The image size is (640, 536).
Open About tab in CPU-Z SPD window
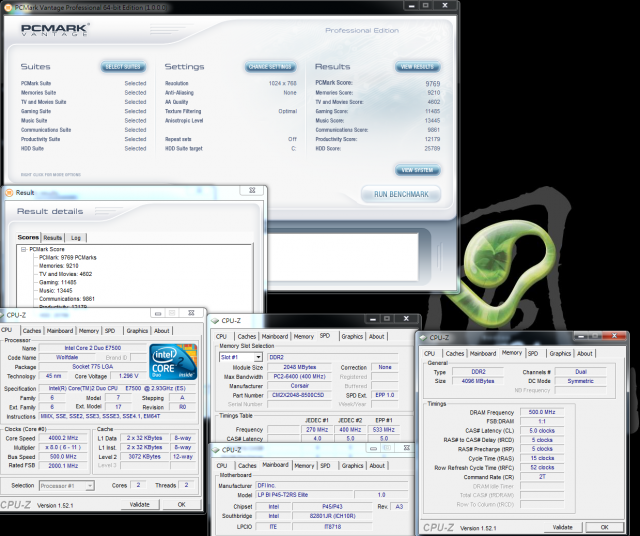pyautogui.click(x=377, y=336)
